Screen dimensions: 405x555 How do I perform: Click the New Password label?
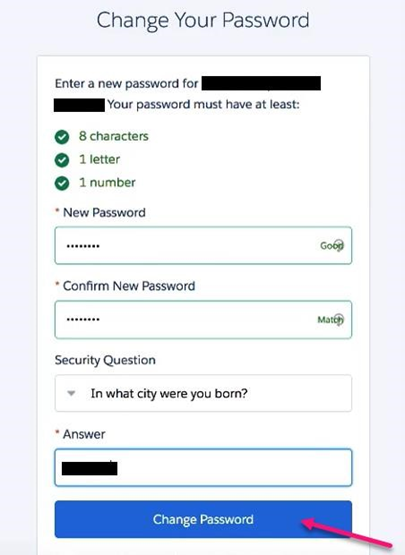pyautogui.click(x=104, y=212)
